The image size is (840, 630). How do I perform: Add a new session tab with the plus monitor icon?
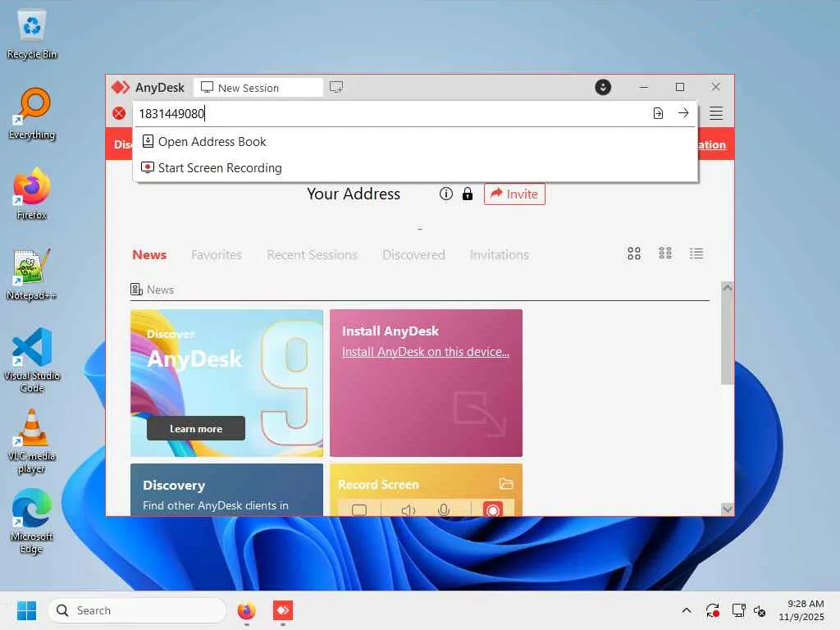(x=336, y=87)
